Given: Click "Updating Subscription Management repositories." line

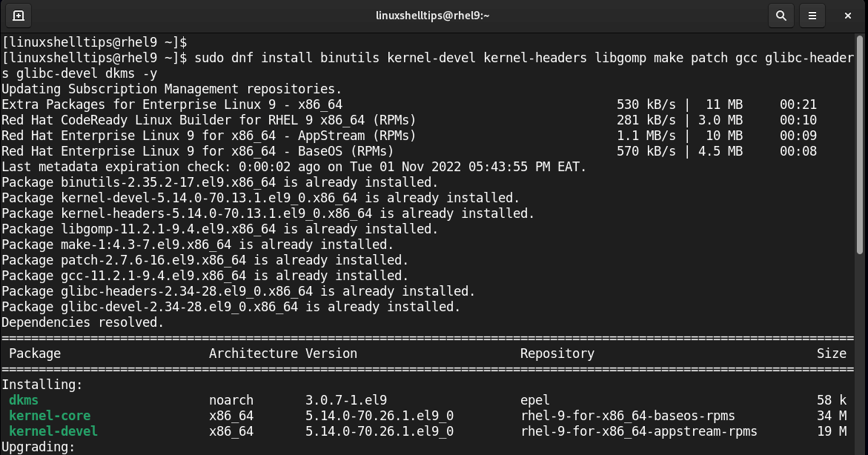Looking at the screenshot, I should point(172,89).
